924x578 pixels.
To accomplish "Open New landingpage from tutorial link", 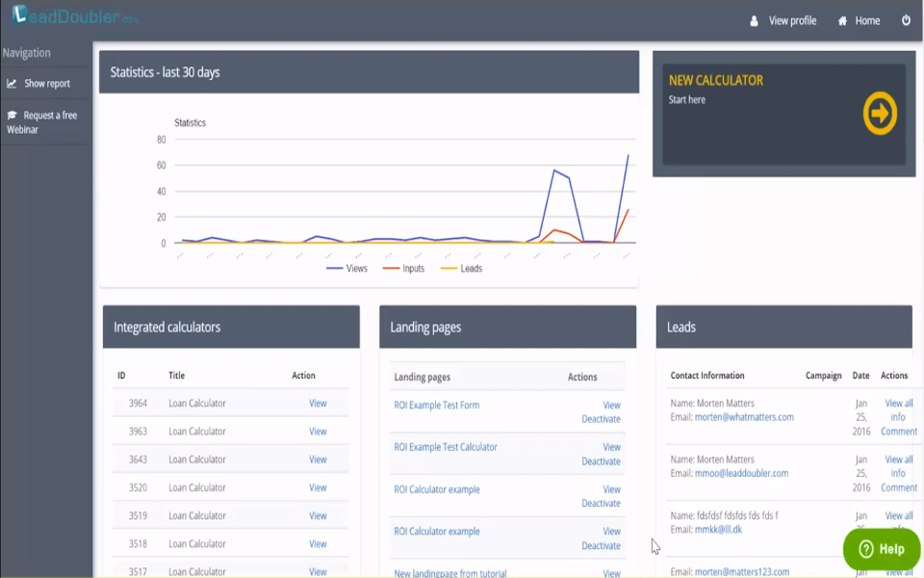I will click(x=450, y=572).
